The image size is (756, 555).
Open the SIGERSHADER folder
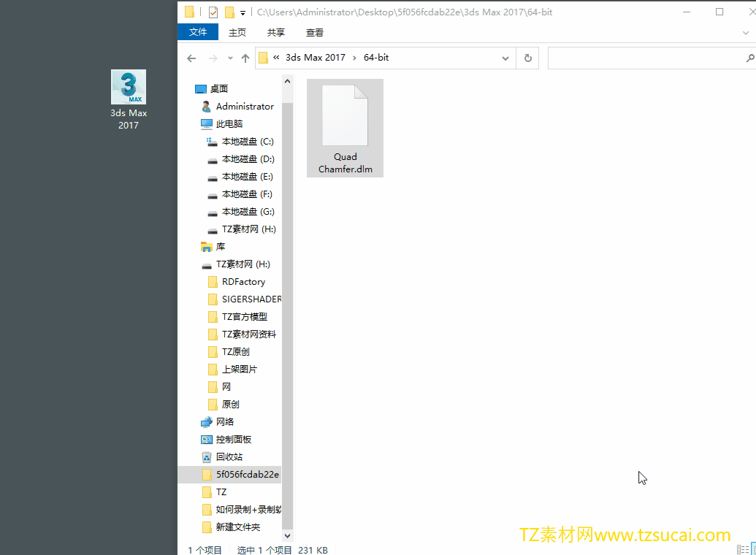[x=251, y=299]
